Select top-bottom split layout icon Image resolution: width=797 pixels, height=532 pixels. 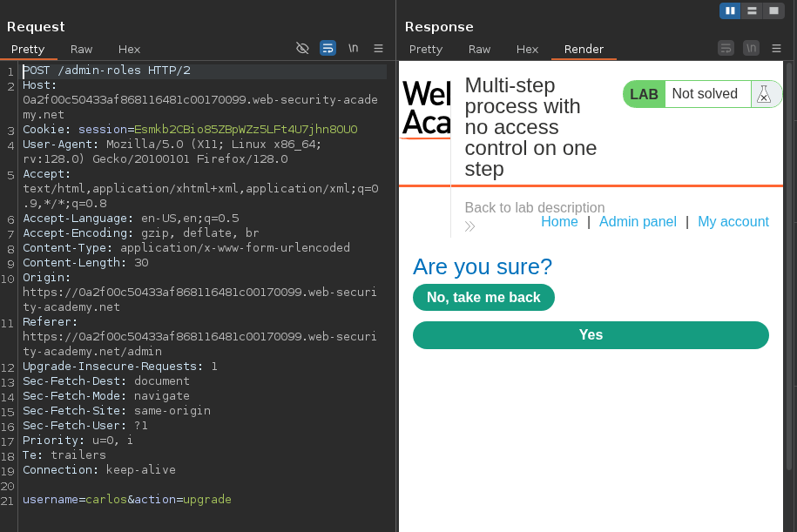tap(752, 10)
